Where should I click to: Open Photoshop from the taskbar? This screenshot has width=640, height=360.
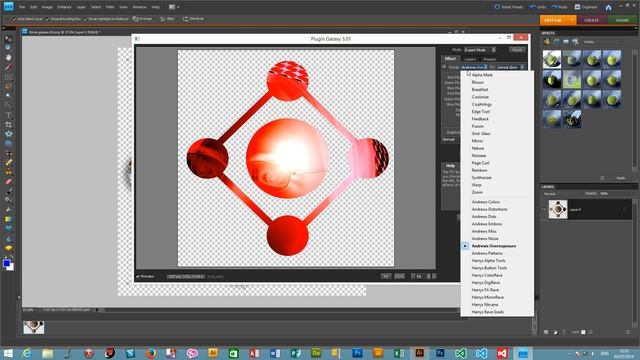pos(440,353)
